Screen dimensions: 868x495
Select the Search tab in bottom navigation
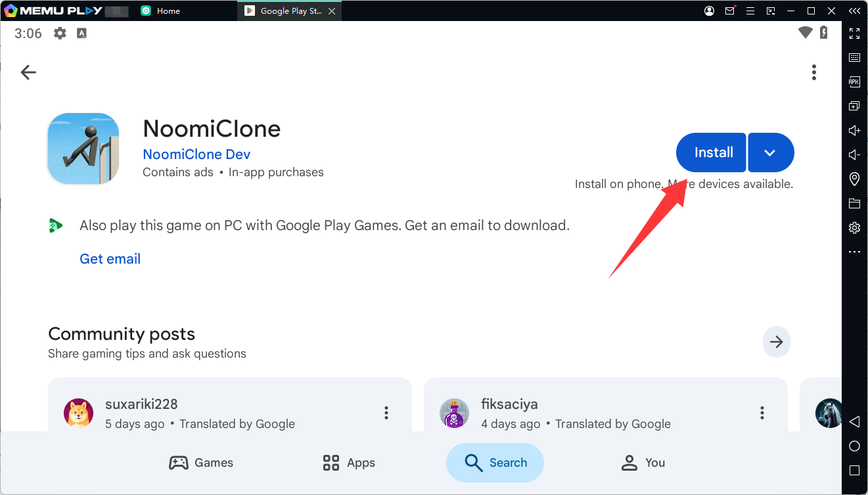(495, 463)
